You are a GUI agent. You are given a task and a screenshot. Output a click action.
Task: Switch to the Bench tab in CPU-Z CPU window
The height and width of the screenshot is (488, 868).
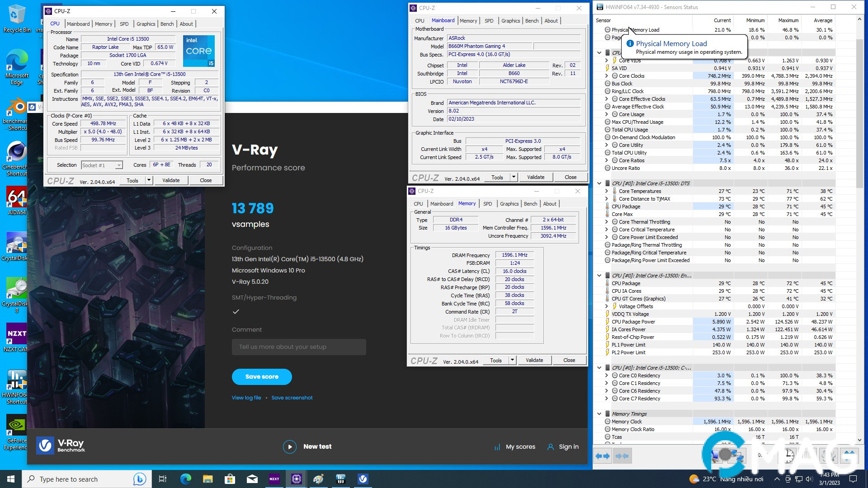167,24
